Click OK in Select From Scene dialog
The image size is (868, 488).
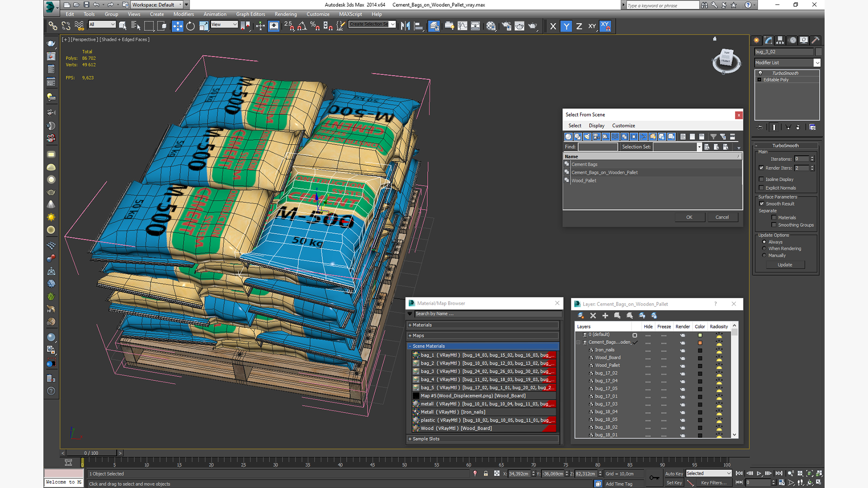click(x=689, y=217)
